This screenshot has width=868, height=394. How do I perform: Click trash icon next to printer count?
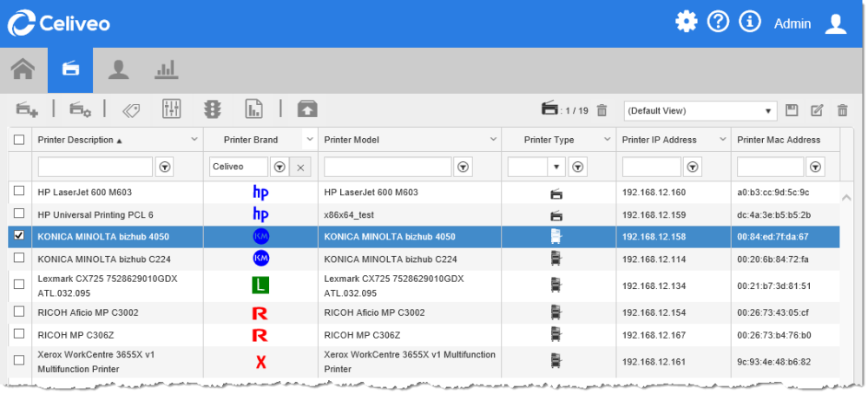pyautogui.click(x=602, y=111)
